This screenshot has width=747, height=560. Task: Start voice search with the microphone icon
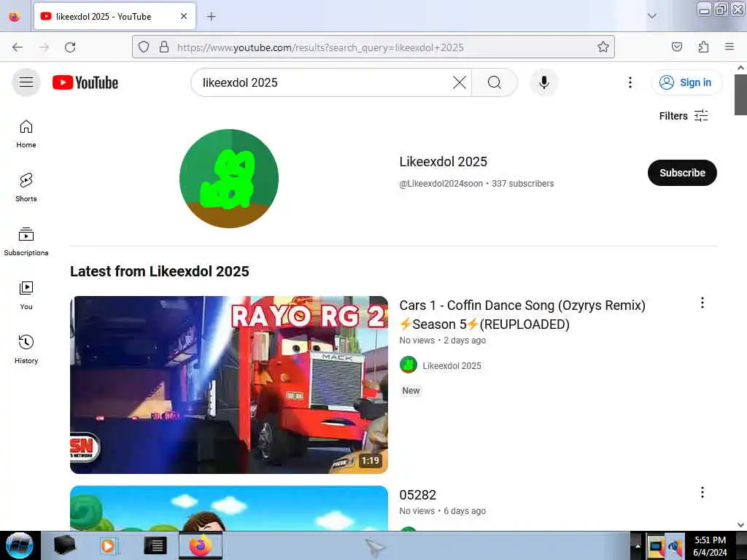(543, 82)
